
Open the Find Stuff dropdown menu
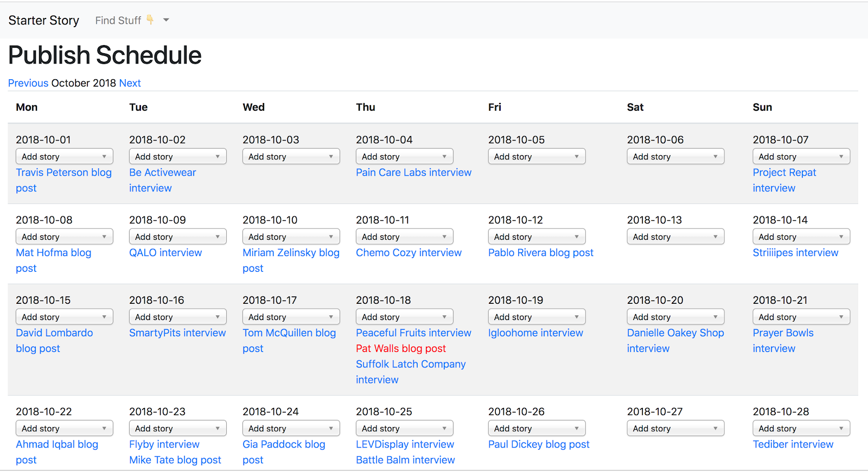pyautogui.click(x=132, y=20)
